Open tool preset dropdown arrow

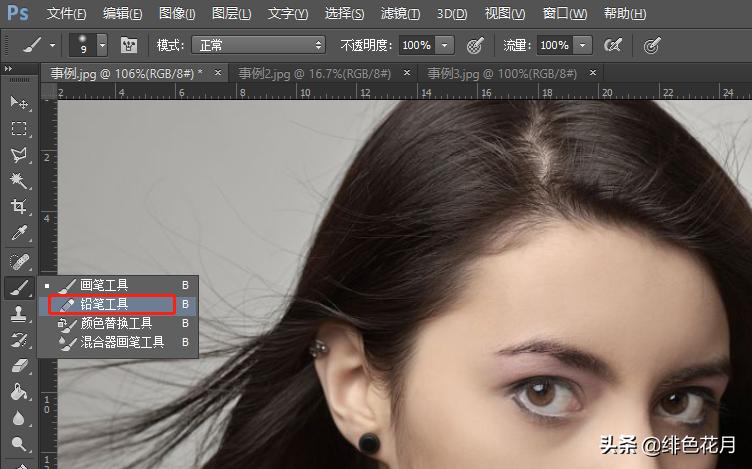tap(52, 46)
